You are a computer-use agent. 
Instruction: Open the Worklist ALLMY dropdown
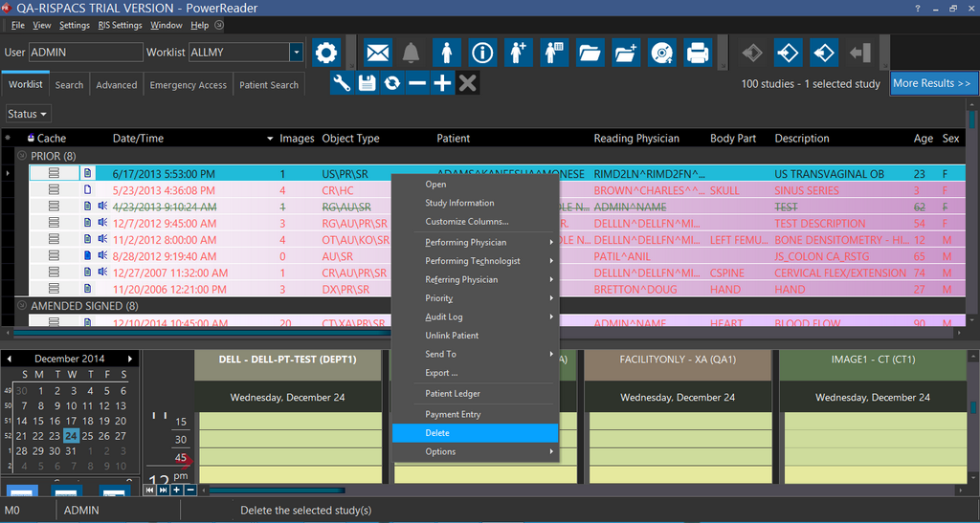click(297, 53)
